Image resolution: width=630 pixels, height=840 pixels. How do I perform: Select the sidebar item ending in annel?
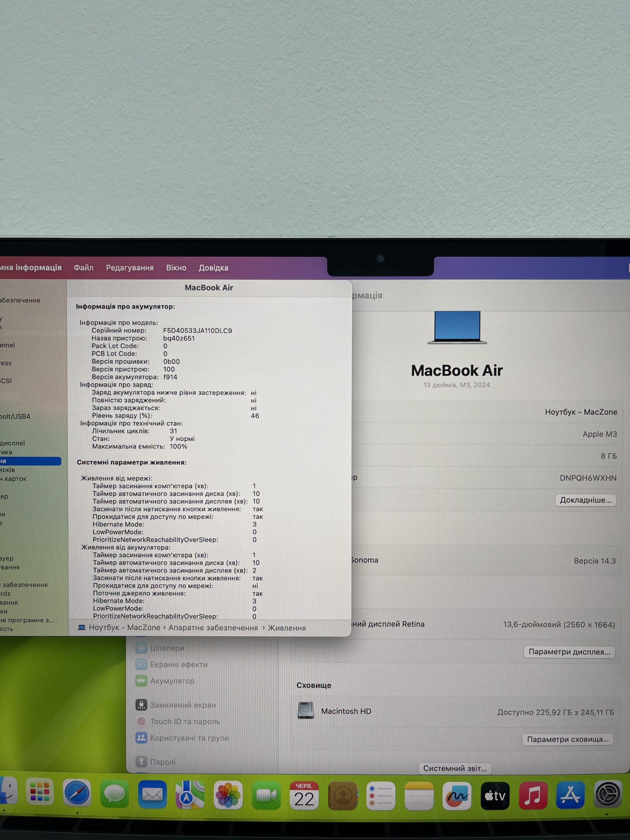(8, 345)
